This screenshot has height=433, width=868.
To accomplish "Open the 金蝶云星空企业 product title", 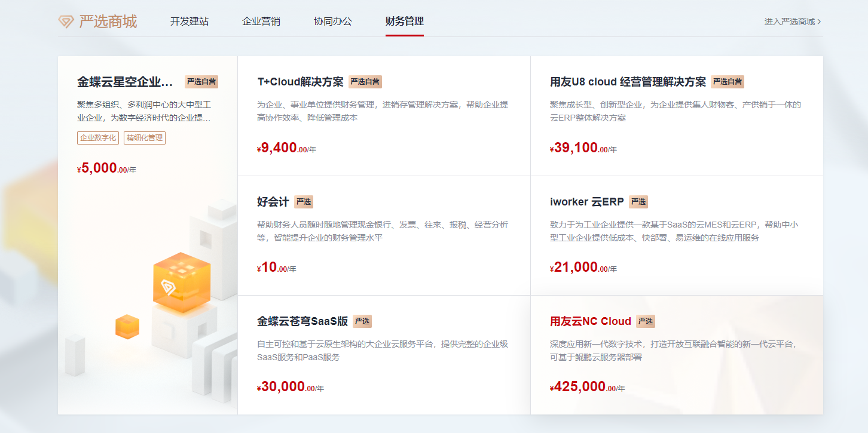I will (x=125, y=82).
